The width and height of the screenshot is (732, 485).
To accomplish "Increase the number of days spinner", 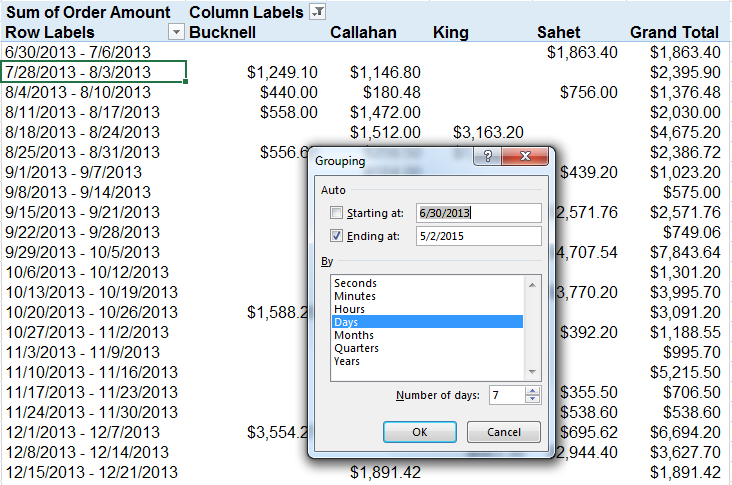I will (x=532, y=391).
